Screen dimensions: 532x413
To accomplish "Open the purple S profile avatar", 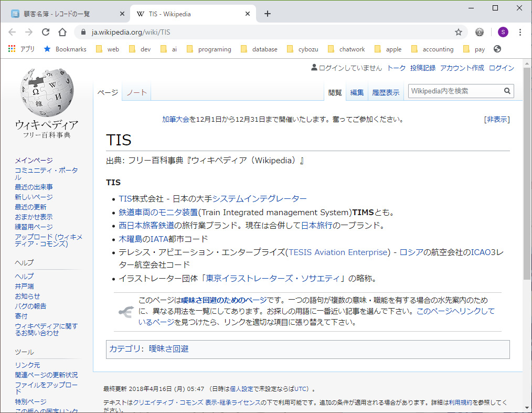I will coord(503,32).
